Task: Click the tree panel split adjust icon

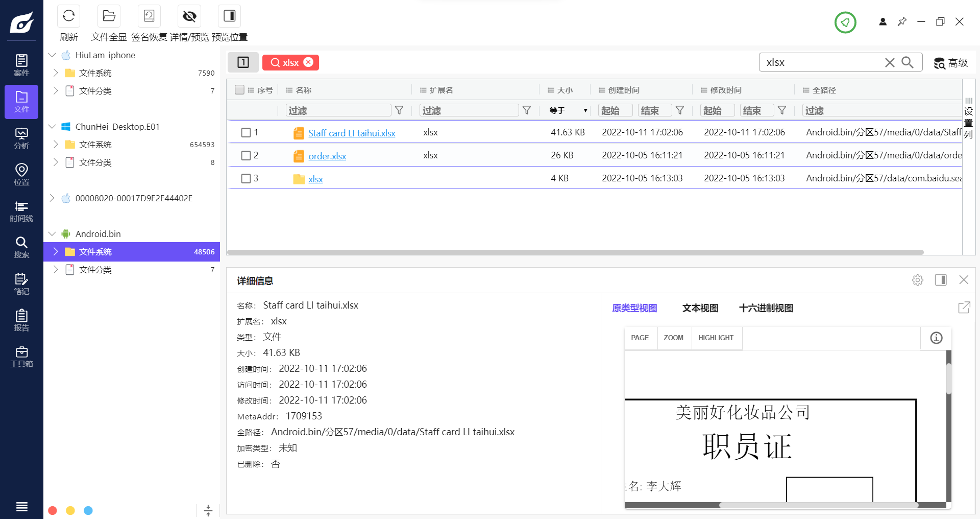Action: (x=208, y=510)
